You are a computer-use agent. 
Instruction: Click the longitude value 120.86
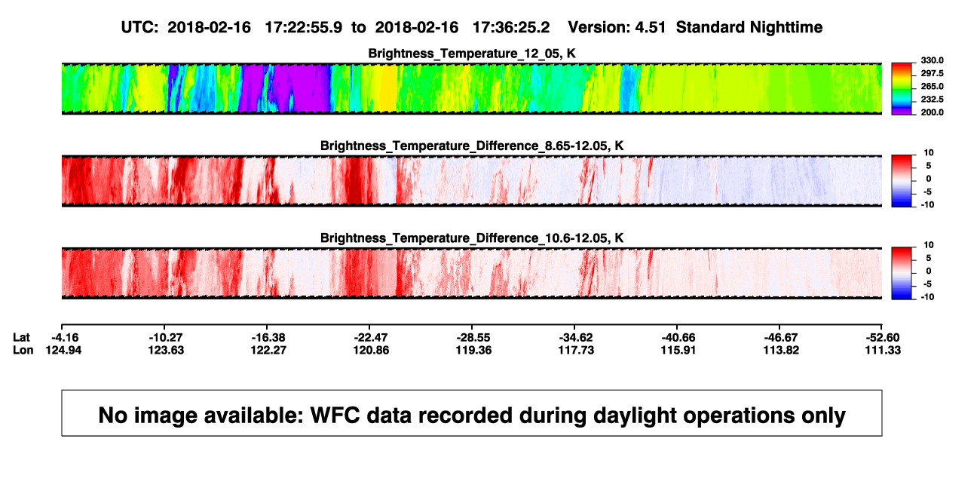pos(372,350)
